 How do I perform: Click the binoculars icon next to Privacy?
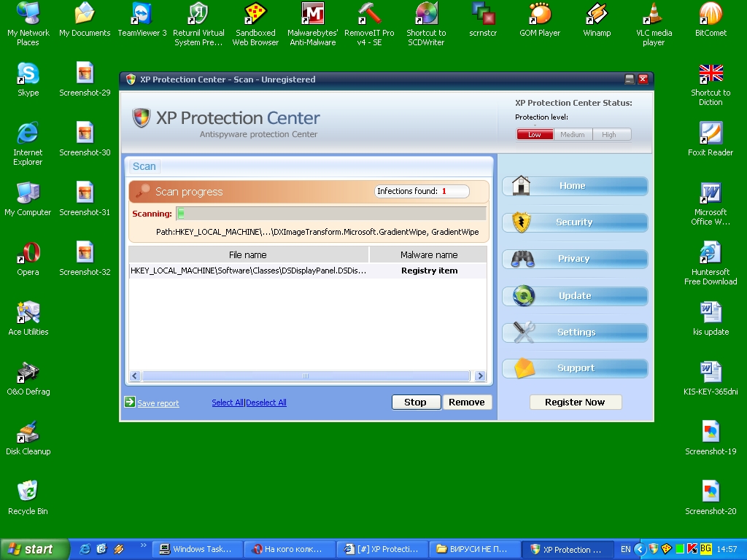(522, 259)
